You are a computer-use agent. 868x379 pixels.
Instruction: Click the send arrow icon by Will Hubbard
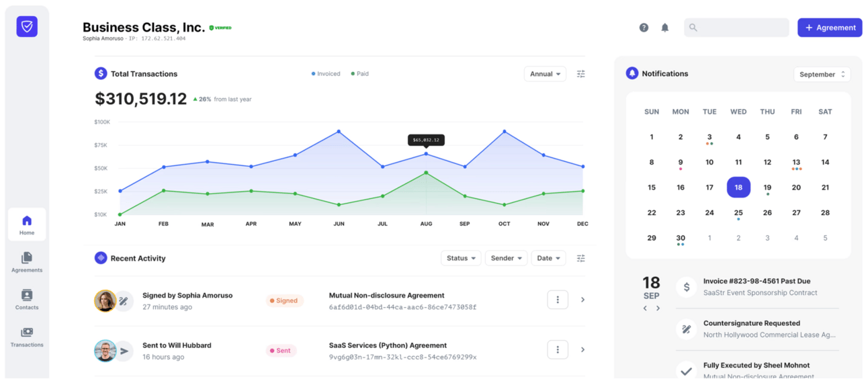124,351
